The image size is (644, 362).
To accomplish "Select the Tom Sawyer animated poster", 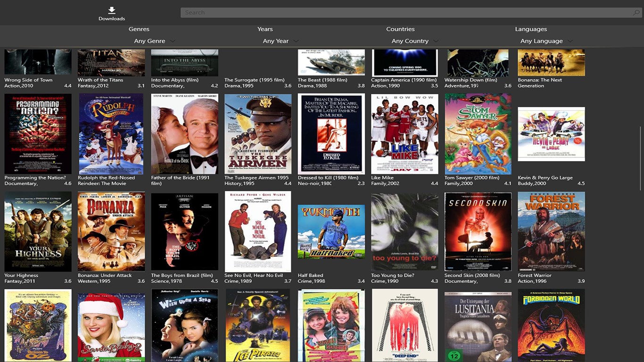I will point(478,134).
